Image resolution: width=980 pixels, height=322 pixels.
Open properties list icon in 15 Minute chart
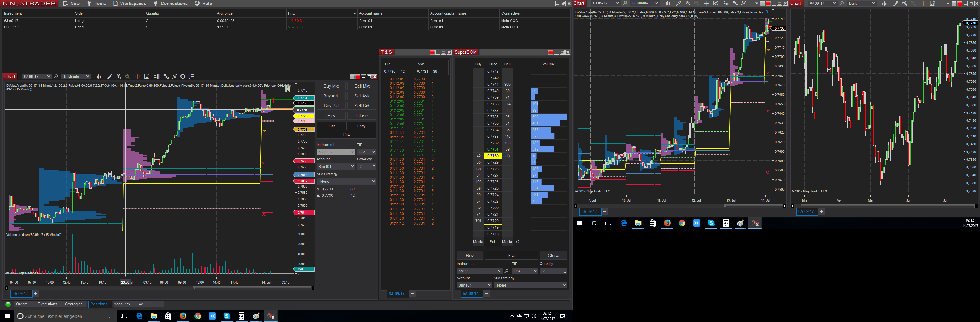[x=191, y=76]
